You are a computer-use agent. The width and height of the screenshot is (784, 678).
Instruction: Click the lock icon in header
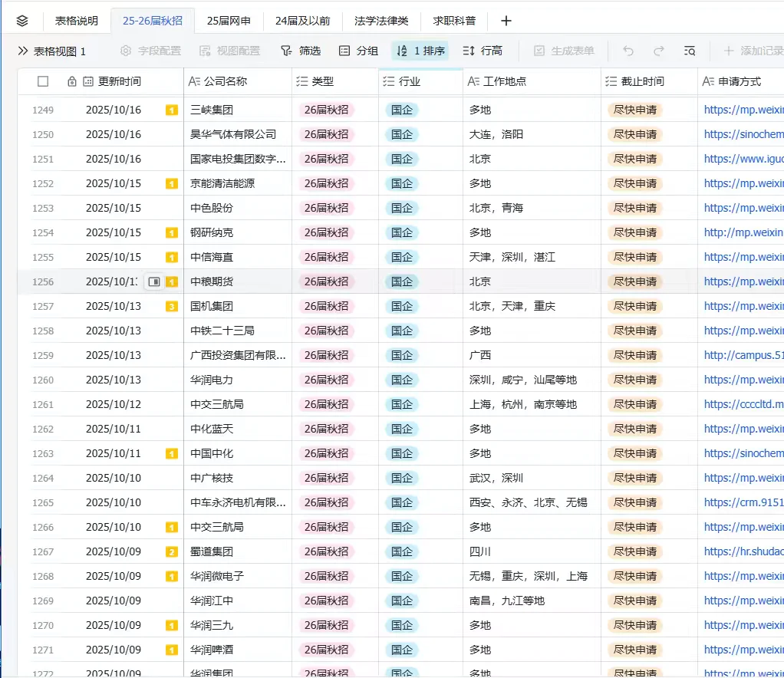[x=72, y=81]
